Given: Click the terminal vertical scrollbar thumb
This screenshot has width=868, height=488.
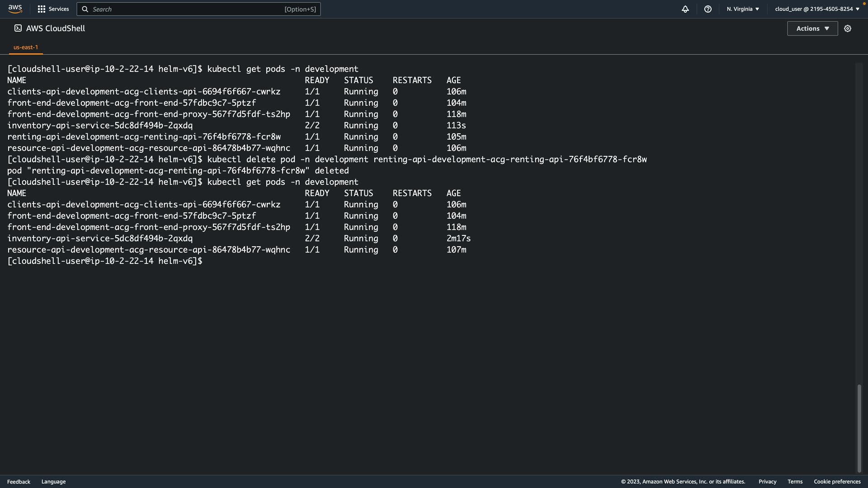Looking at the screenshot, I should pos(859,427).
